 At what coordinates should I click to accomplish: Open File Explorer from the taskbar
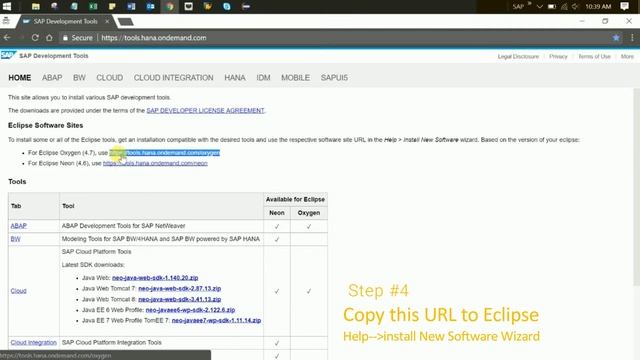[x=36, y=6]
